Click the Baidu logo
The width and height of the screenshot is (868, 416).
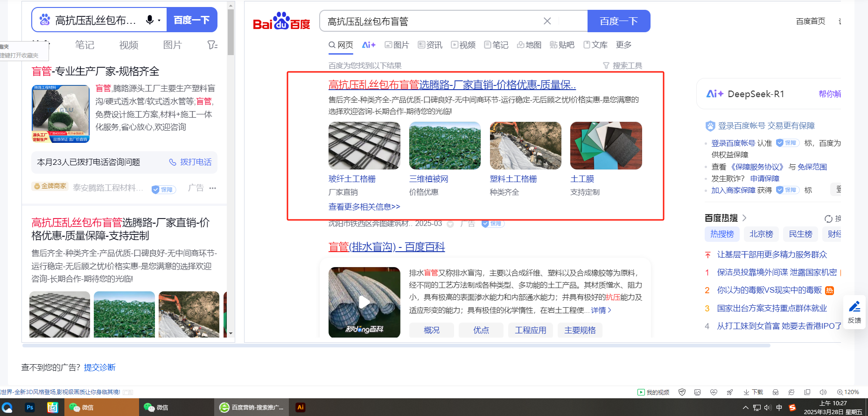pyautogui.click(x=281, y=21)
